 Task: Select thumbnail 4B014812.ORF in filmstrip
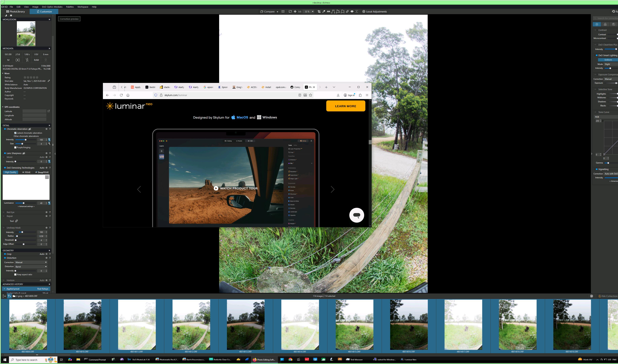pyautogui.click(x=191, y=324)
